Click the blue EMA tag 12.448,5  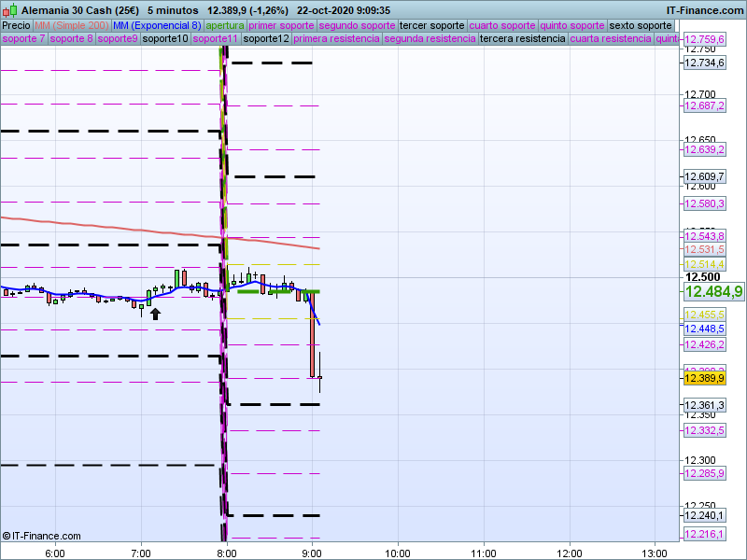(705, 329)
